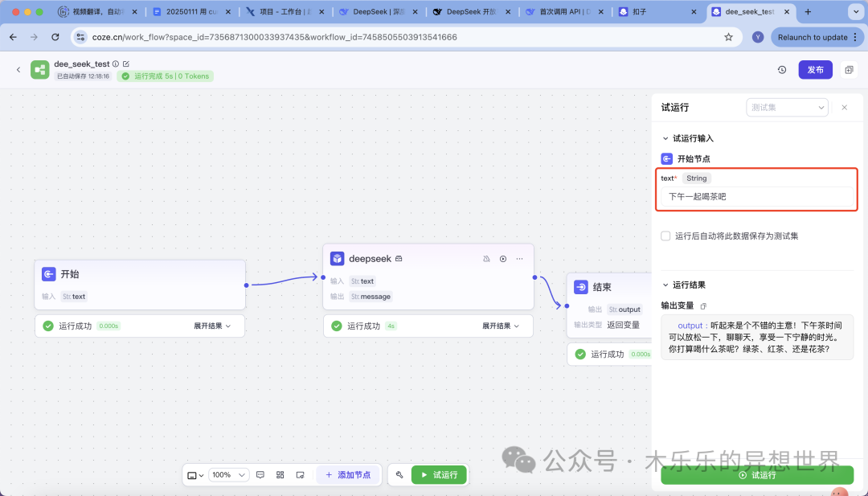Open the site information icon in address bar

[81, 37]
